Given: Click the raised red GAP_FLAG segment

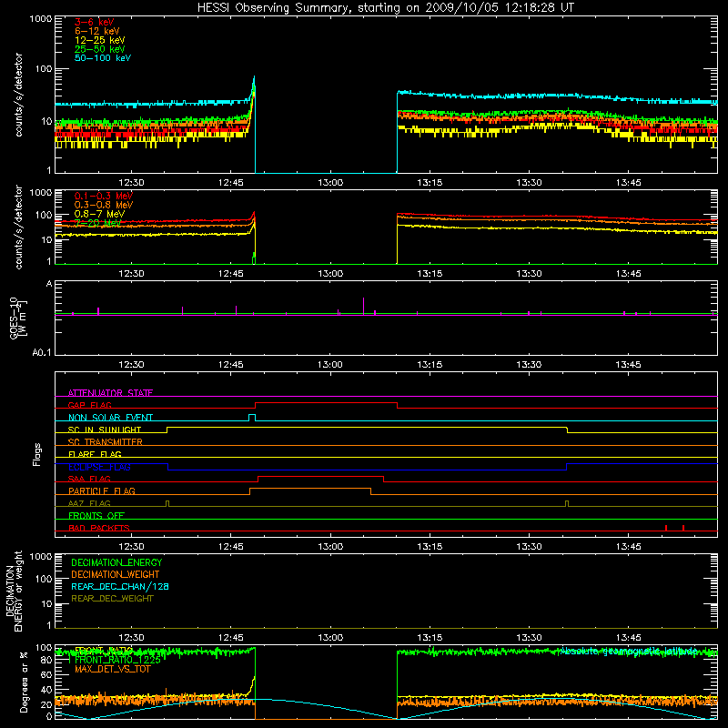Looking at the screenshot, I should pyautogui.click(x=327, y=402).
